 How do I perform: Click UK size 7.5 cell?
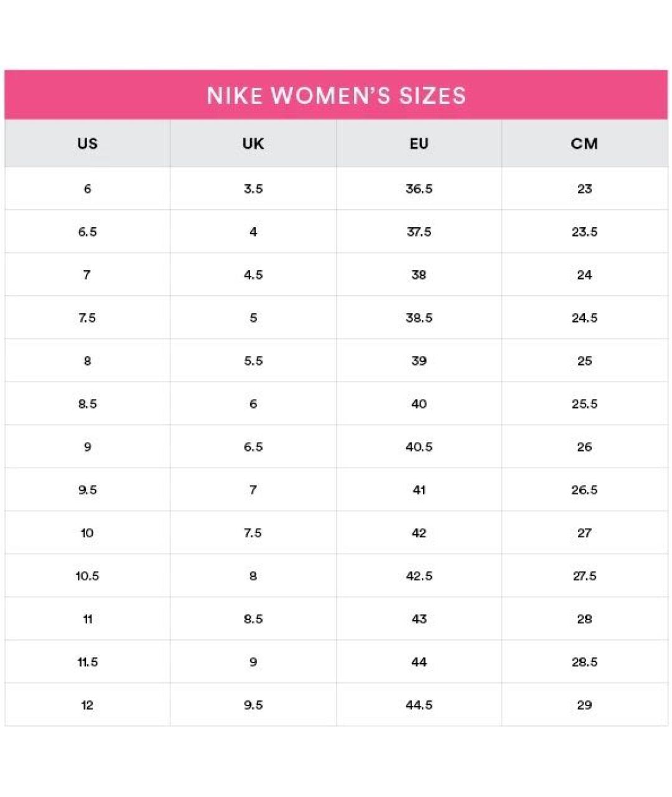[253, 532]
